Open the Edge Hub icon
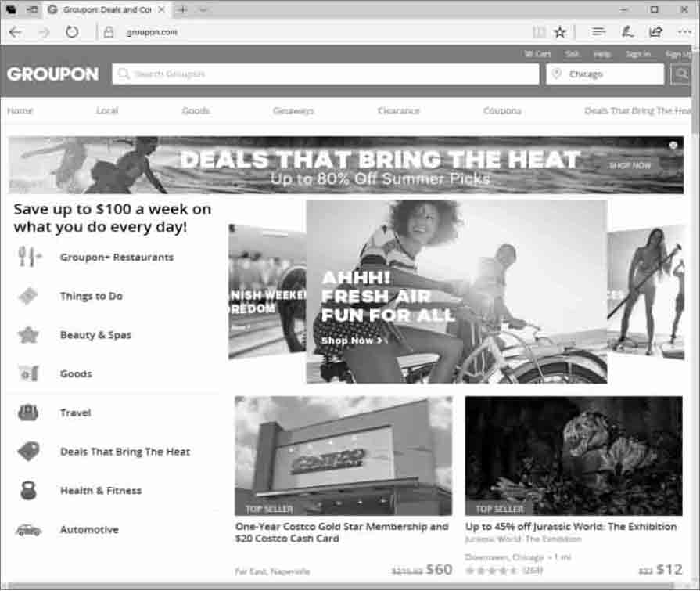Viewport: 700px width, 591px height. click(598, 32)
